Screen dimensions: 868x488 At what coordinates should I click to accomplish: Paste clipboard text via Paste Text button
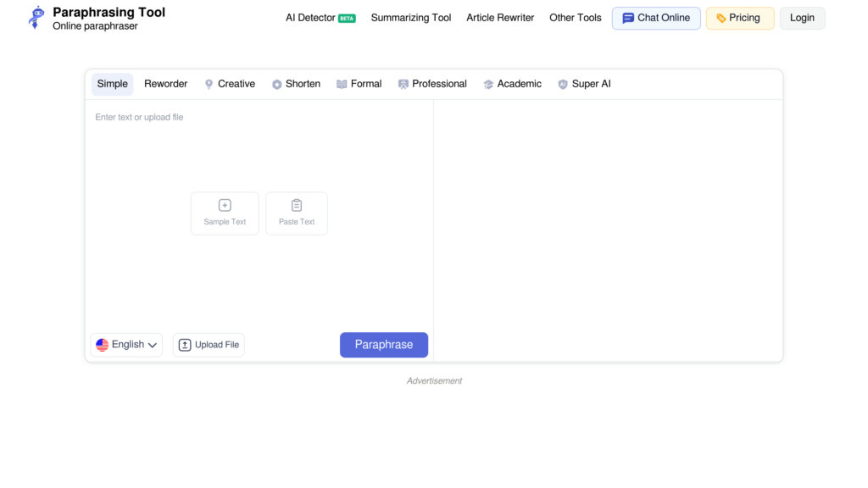tap(296, 213)
